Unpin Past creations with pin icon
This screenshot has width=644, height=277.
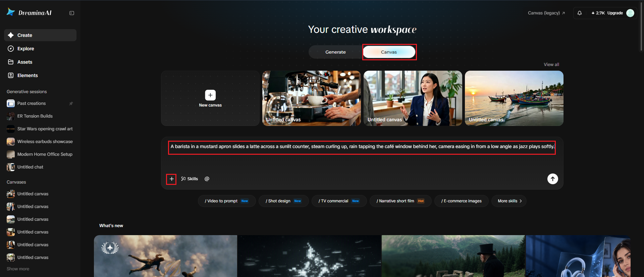pos(71,103)
